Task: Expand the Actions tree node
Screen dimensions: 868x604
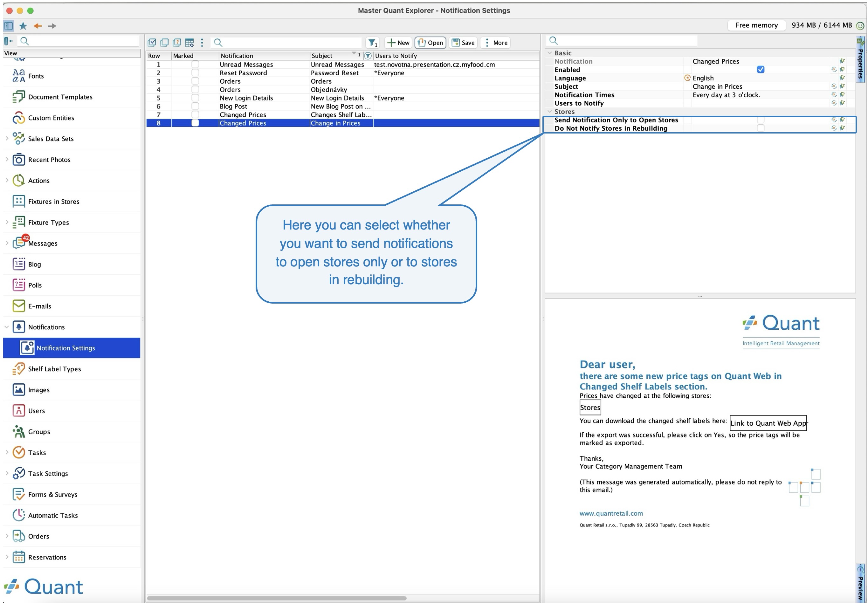Action: [x=7, y=181]
